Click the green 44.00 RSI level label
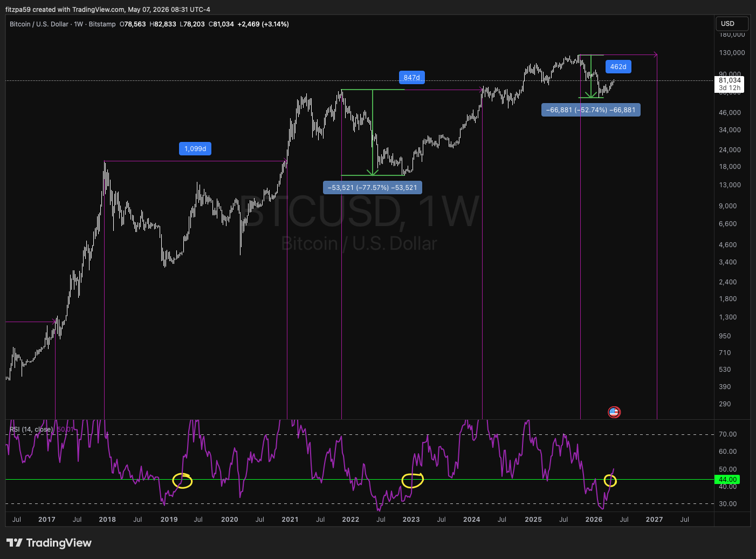Viewport: 756px width, 559px height. pyautogui.click(x=727, y=479)
